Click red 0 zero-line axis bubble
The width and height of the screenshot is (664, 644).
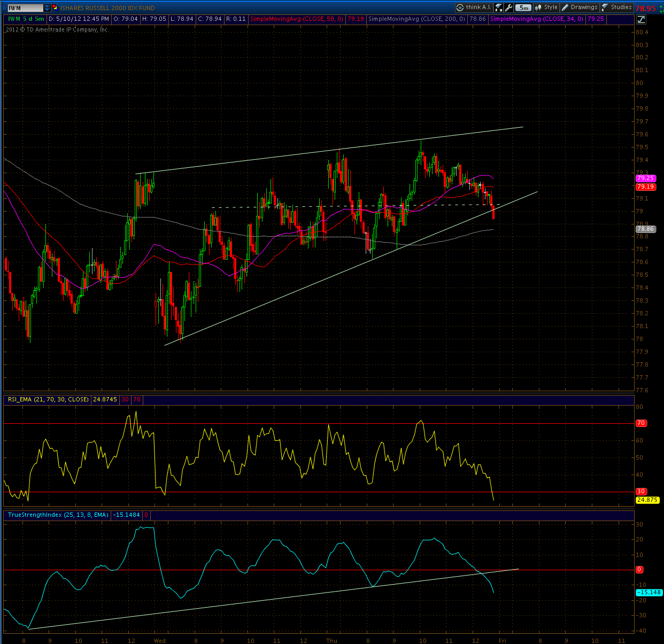[639, 570]
